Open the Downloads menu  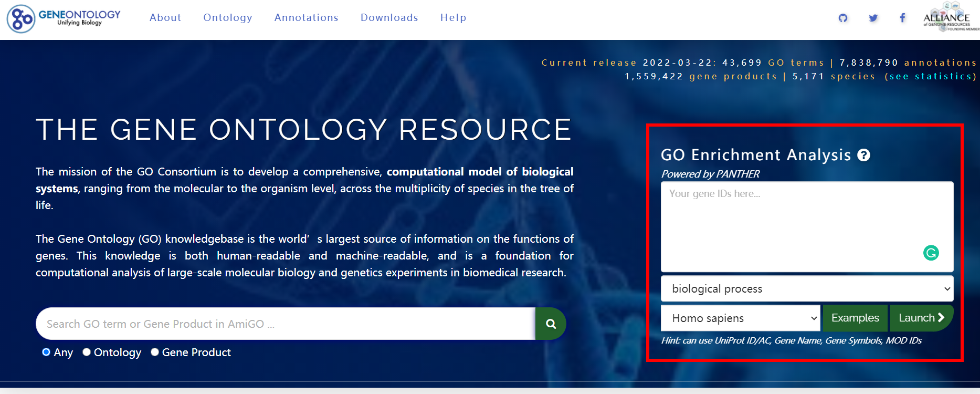pyautogui.click(x=389, y=17)
